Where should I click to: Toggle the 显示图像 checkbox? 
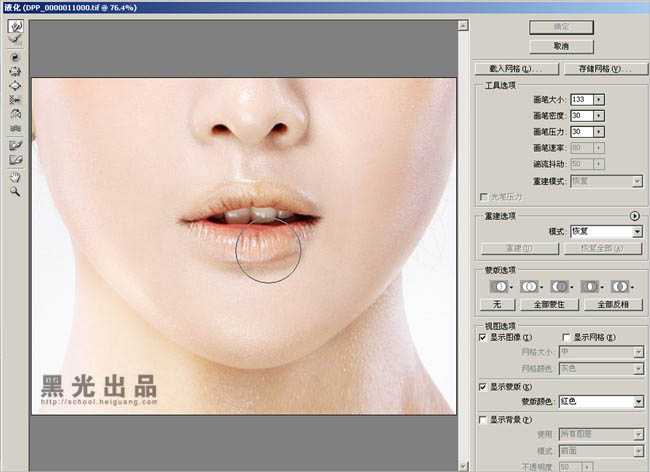click(483, 338)
